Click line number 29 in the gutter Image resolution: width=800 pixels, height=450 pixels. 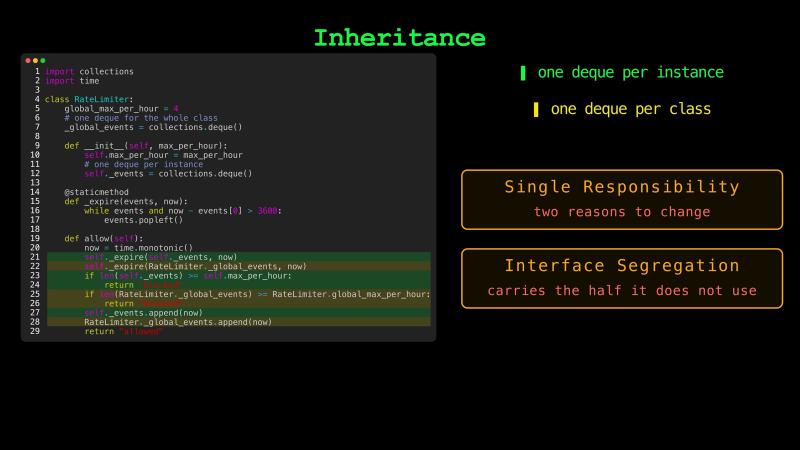point(35,331)
